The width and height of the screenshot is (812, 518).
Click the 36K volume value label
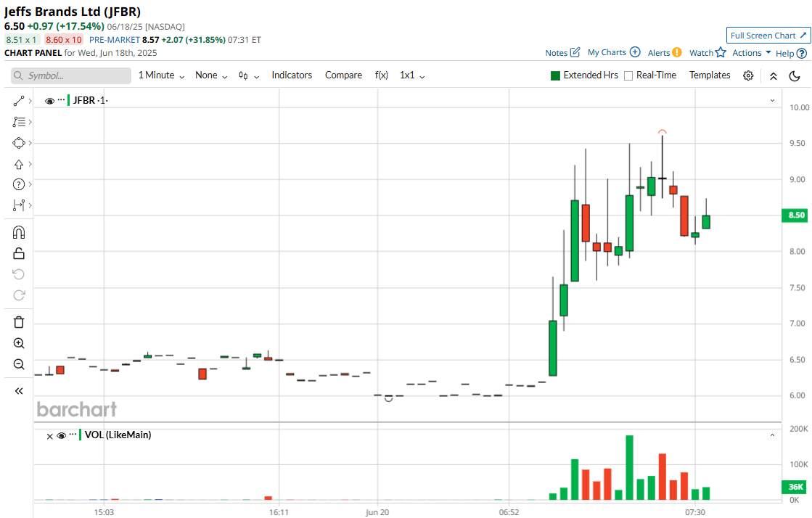(x=795, y=487)
